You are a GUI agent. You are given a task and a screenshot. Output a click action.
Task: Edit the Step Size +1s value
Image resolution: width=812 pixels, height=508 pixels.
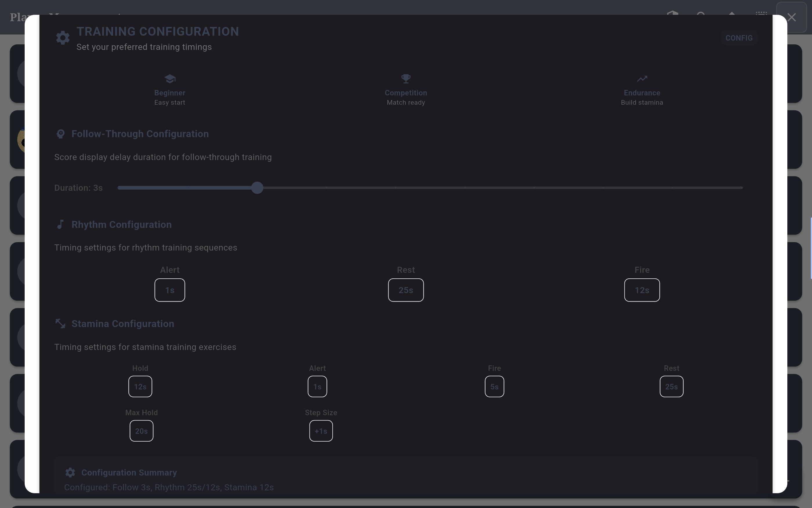pos(321,431)
